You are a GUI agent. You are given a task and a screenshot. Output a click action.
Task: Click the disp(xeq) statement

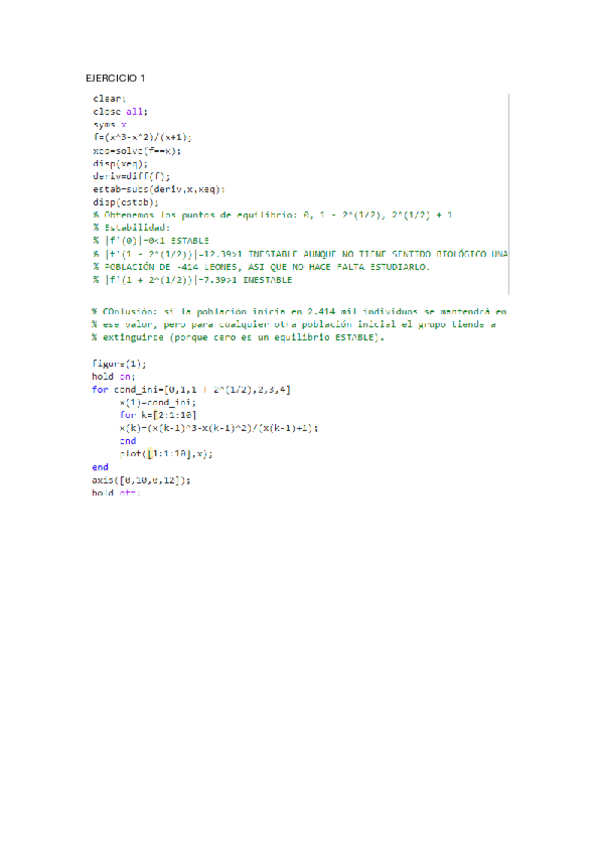coord(120,163)
